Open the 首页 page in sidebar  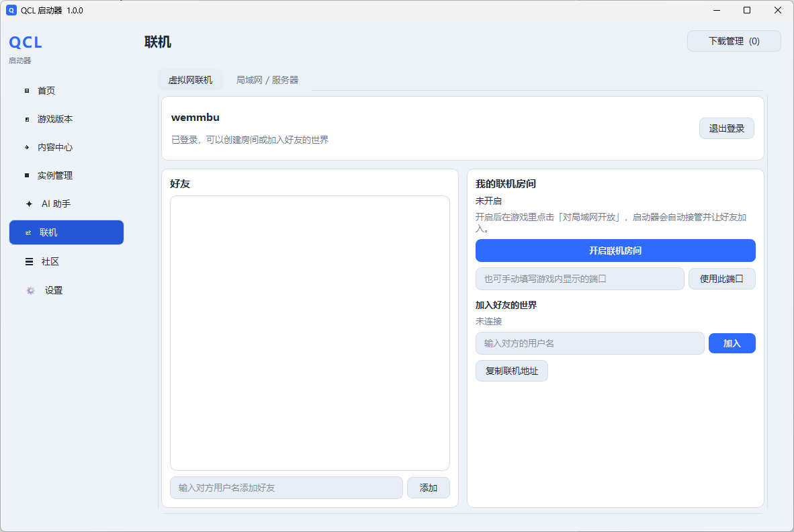[x=67, y=91]
